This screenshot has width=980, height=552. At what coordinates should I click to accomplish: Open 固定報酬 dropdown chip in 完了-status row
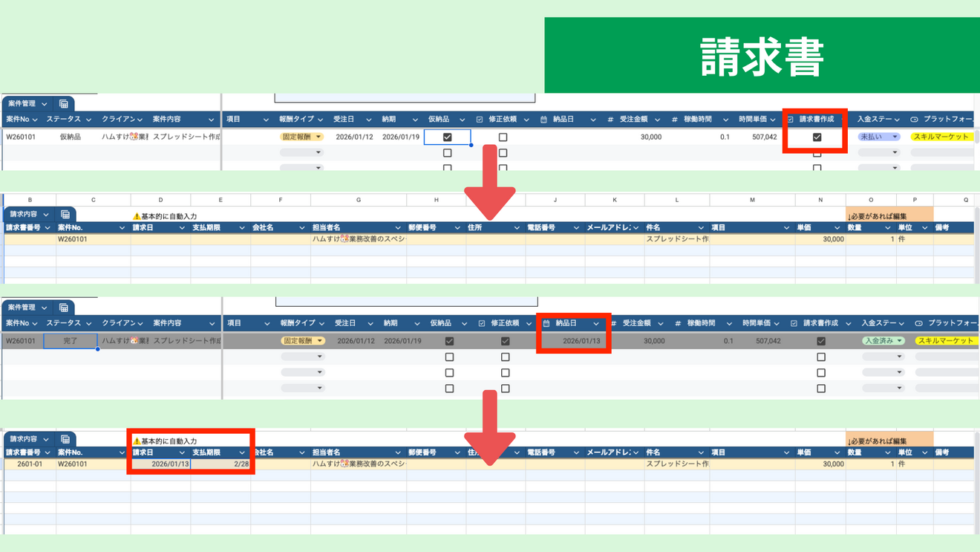[303, 341]
